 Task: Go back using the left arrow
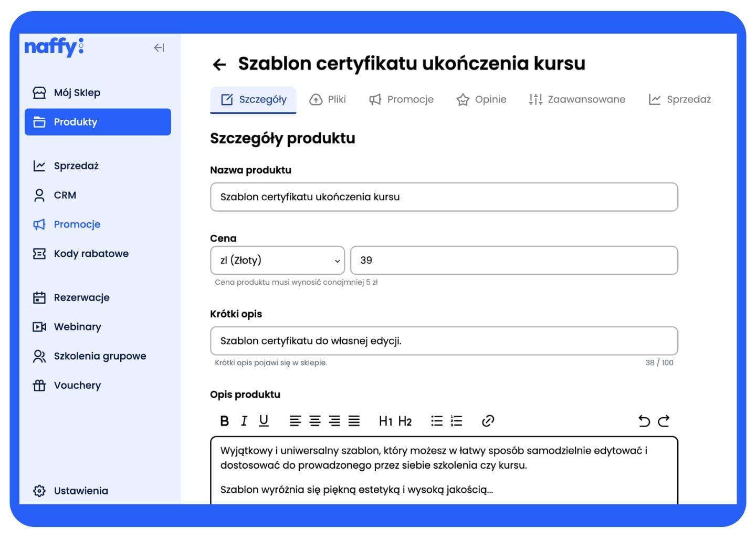pyautogui.click(x=219, y=65)
